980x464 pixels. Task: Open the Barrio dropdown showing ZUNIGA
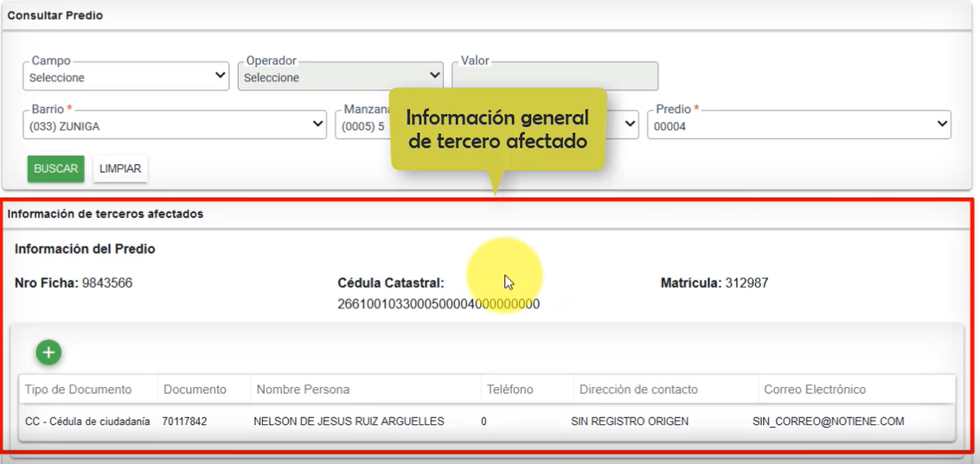(x=175, y=126)
